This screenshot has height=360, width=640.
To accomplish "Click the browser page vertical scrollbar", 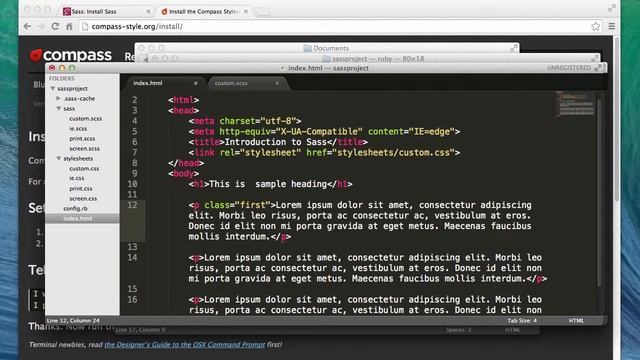I will [617, 118].
